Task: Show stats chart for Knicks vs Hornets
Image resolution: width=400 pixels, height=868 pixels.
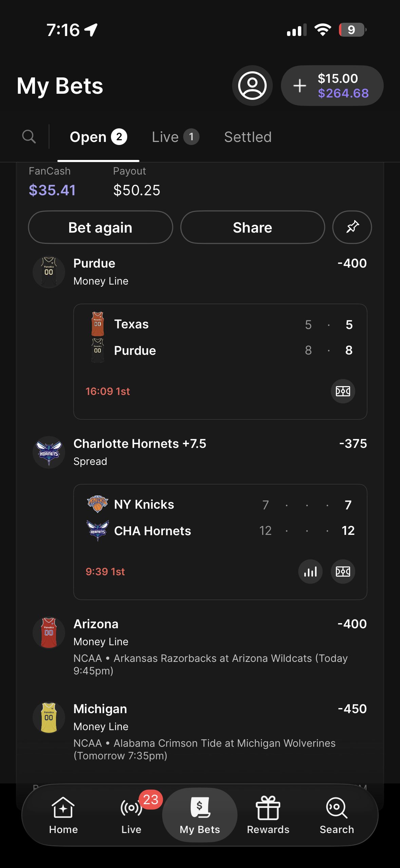Action: (x=310, y=572)
